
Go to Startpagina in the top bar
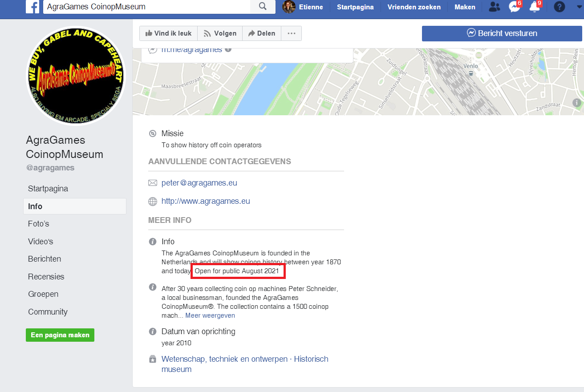click(x=355, y=7)
